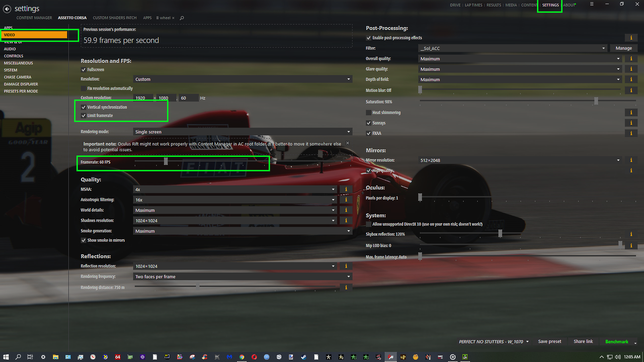Viewport: 644px width, 362px height.
Task: Open the Resolution dropdown
Action: (243, 79)
